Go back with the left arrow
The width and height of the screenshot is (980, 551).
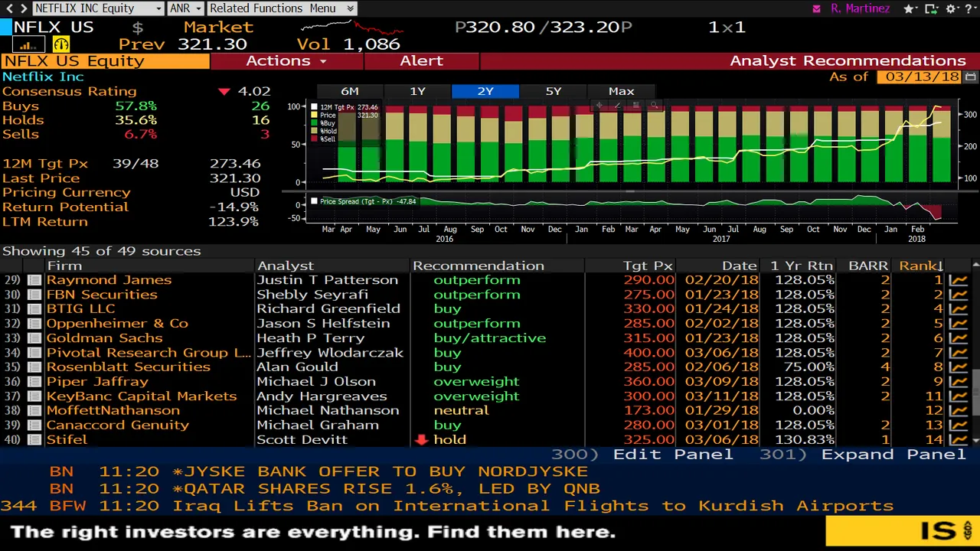coord(8,8)
